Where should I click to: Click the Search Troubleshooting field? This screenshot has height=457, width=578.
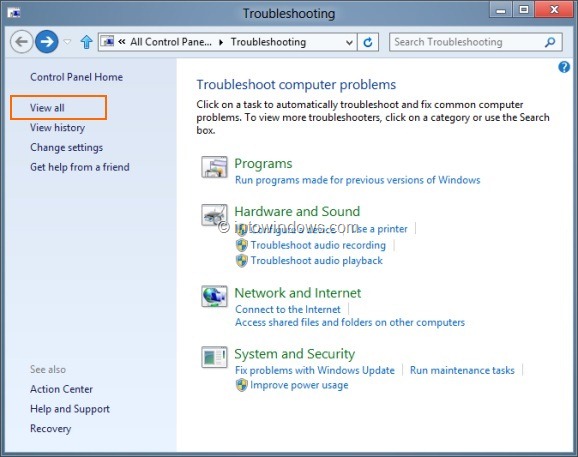pyautogui.click(x=476, y=42)
